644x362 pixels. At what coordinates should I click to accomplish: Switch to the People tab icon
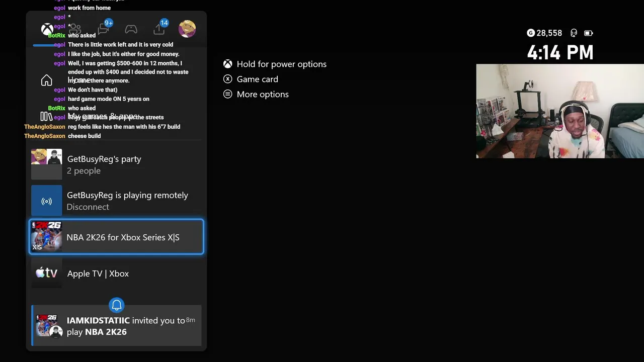[x=75, y=29]
